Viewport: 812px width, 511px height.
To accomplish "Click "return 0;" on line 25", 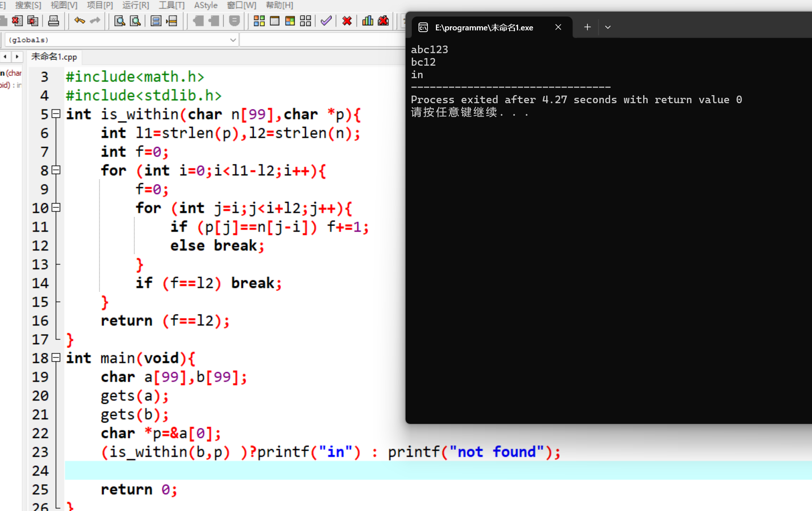I will [139, 489].
